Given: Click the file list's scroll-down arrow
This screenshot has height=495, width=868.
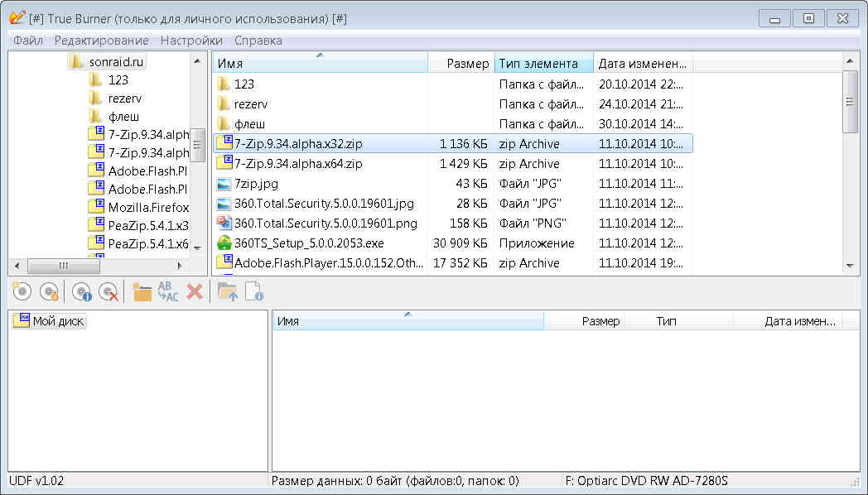Looking at the screenshot, I should [850, 266].
